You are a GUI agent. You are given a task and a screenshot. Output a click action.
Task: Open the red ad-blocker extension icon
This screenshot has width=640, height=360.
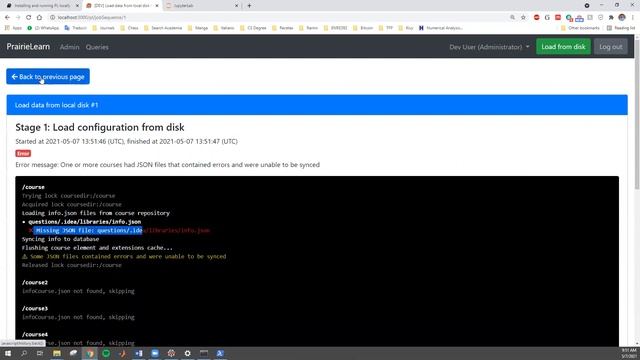(x=537, y=18)
